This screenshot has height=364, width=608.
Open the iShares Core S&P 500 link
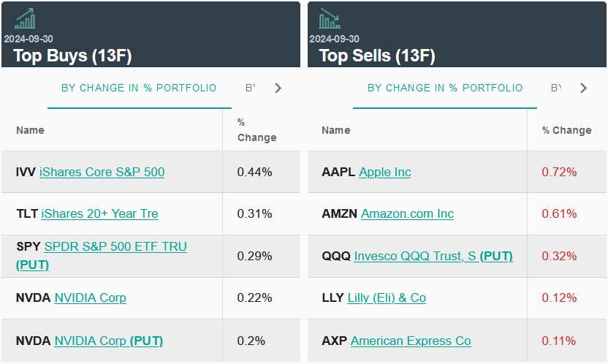[102, 172]
